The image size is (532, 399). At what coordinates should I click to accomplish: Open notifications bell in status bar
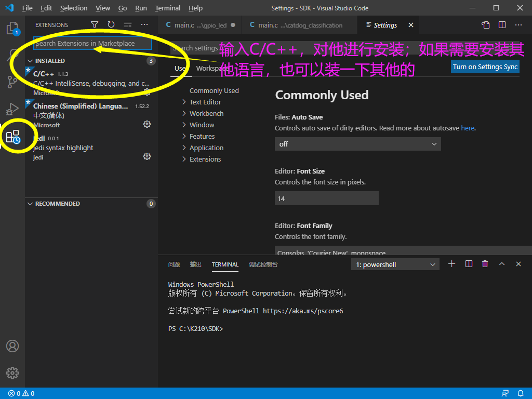[x=521, y=393]
